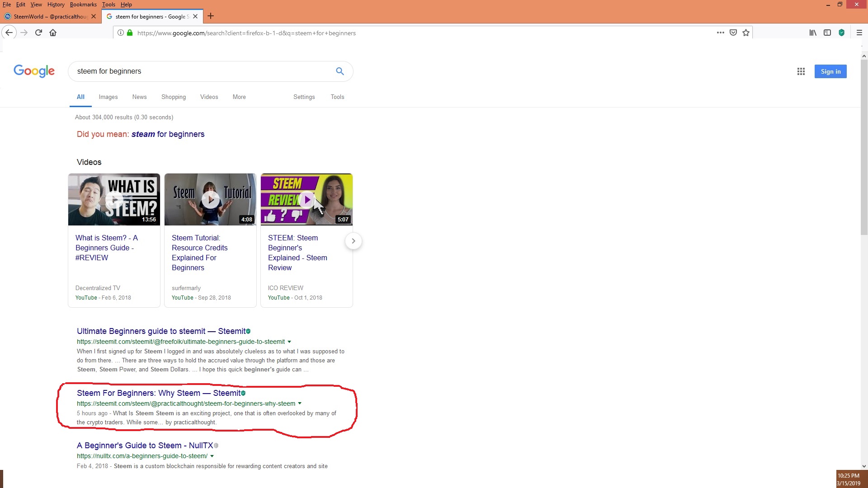Select the News results tab

[139, 97]
